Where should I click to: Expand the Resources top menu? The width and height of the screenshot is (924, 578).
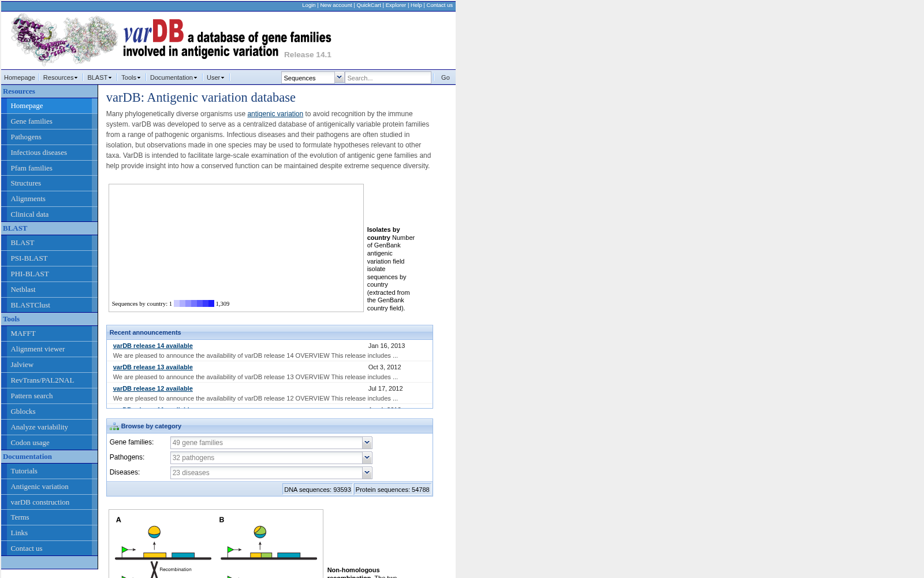[60, 77]
